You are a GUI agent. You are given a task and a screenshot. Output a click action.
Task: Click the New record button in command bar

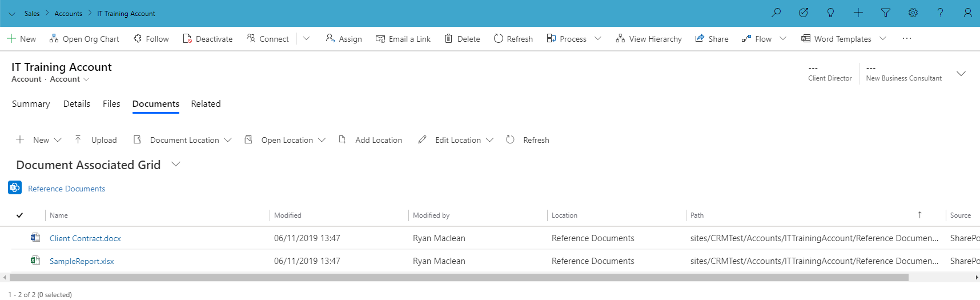tap(21, 39)
